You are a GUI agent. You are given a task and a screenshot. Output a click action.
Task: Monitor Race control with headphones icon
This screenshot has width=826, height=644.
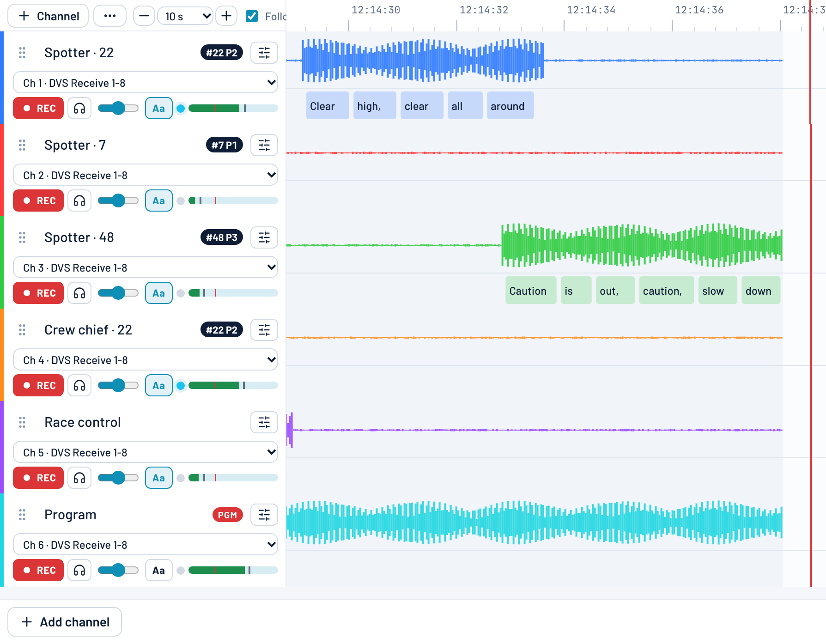click(79, 478)
